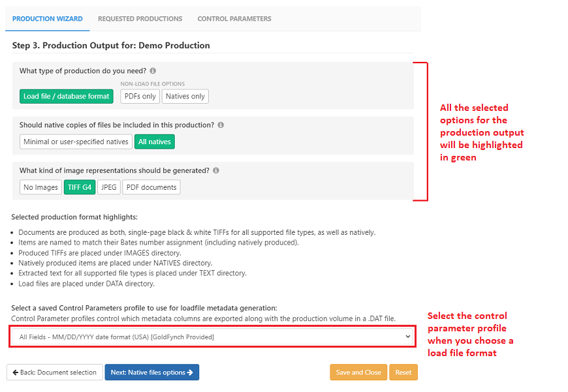Open the info tooltip about production type
This screenshot has width=568, height=392.
point(154,70)
